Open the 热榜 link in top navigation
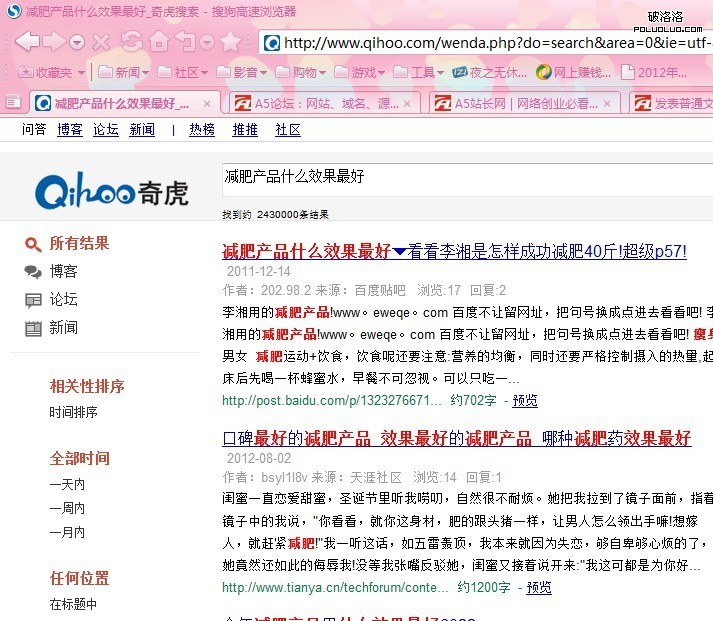The width and height of the screenshot is (713, 621). (x=202, y=130)
